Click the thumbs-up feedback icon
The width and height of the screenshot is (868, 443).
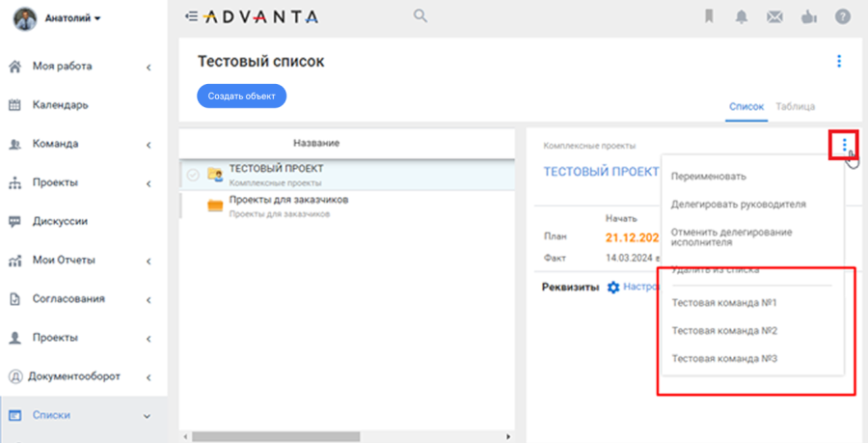click(x=808, y=17)
